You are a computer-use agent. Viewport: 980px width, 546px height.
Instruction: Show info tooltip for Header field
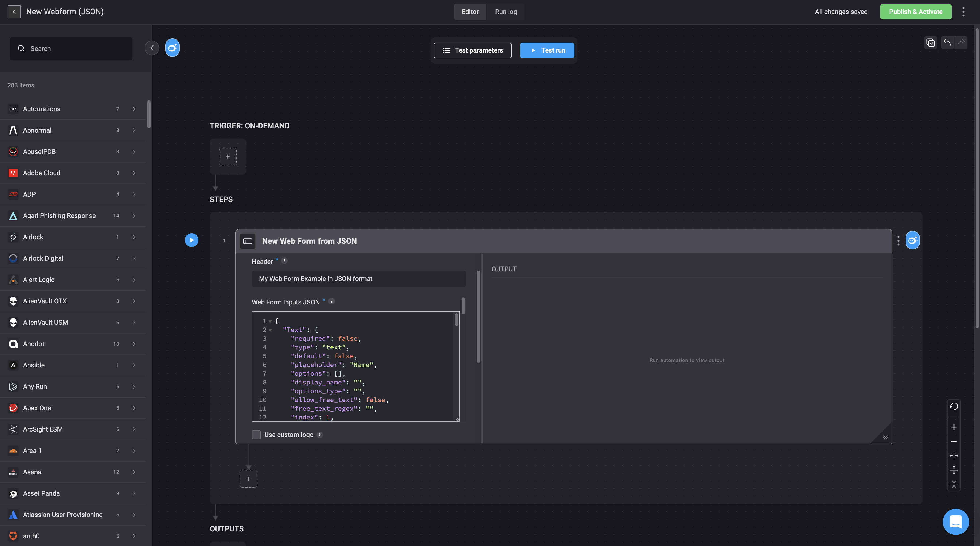284,261
